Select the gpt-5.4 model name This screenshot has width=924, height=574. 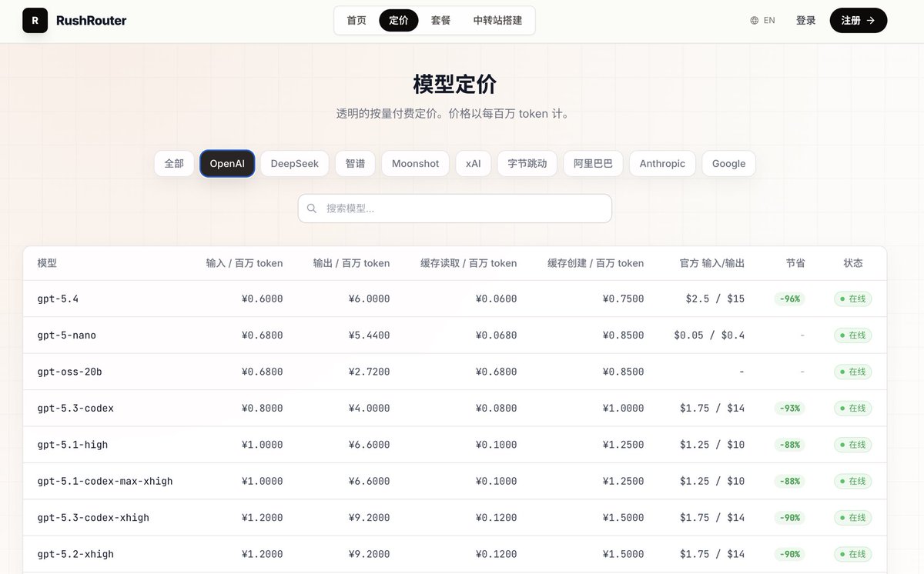click(58, 299)
